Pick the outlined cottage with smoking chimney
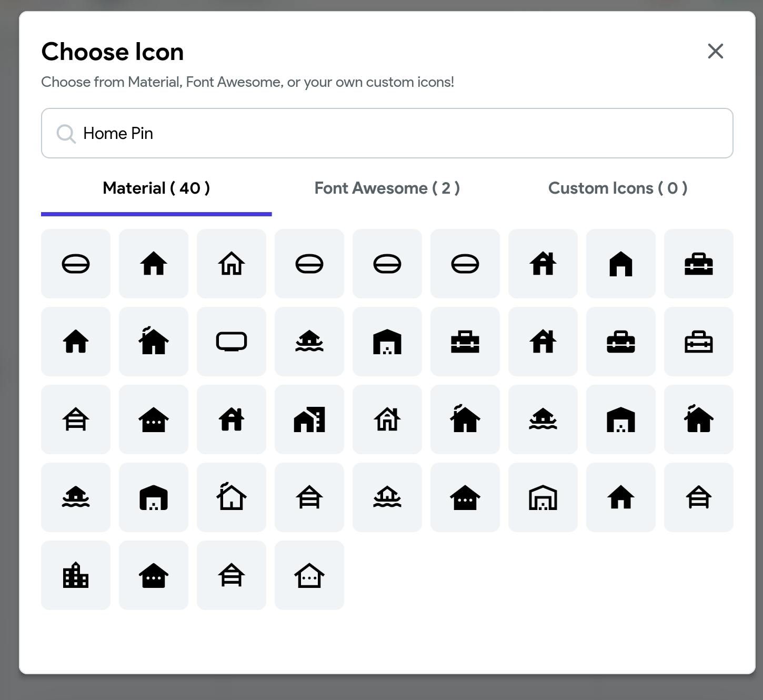 pyautogui.click(x=232, y=497)
